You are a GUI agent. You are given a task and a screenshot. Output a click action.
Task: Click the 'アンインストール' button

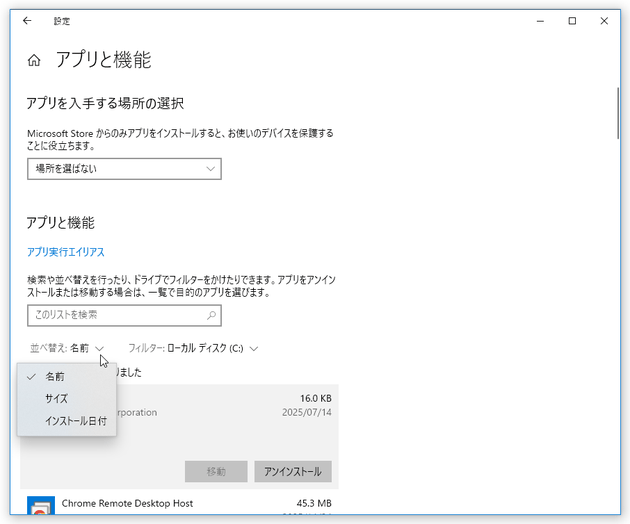pyautogui.click(x=293, y=471)
